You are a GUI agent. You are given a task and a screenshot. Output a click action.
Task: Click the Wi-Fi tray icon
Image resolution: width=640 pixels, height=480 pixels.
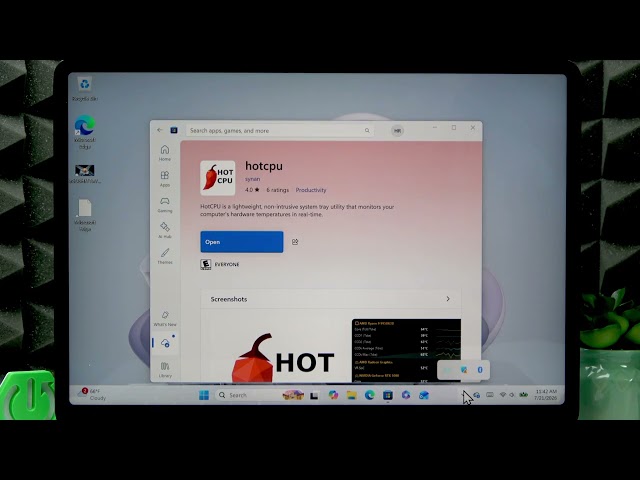(x=503, y=395)
